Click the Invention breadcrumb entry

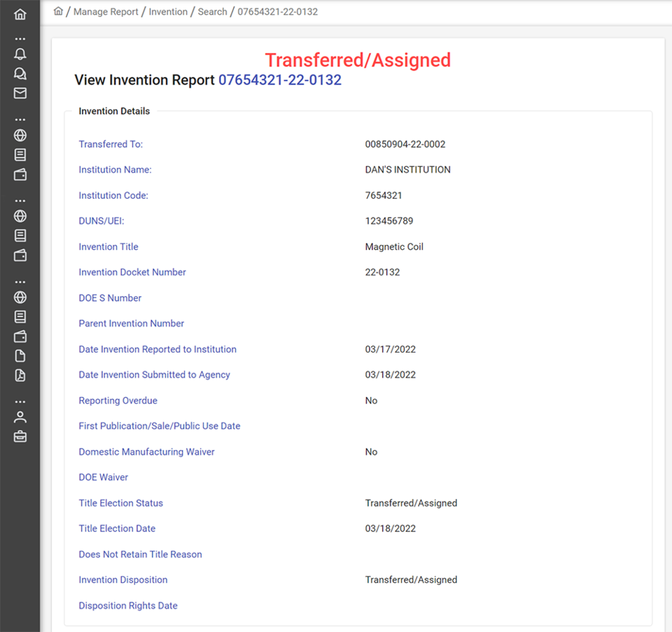pos(168,11)
